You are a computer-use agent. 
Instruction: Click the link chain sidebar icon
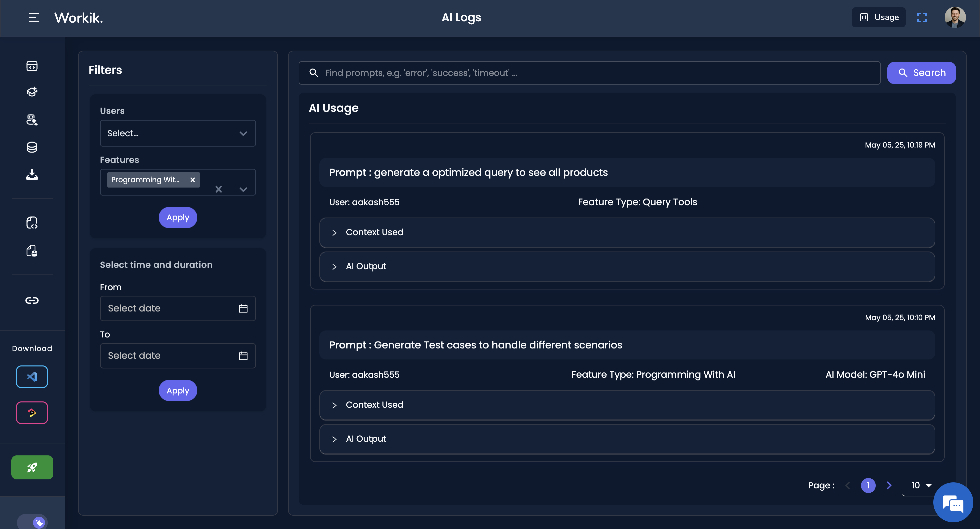click(x=32, y=300)
